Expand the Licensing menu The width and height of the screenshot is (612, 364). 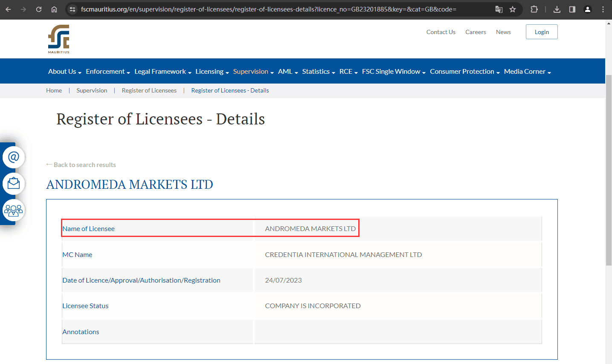[212, 72]
